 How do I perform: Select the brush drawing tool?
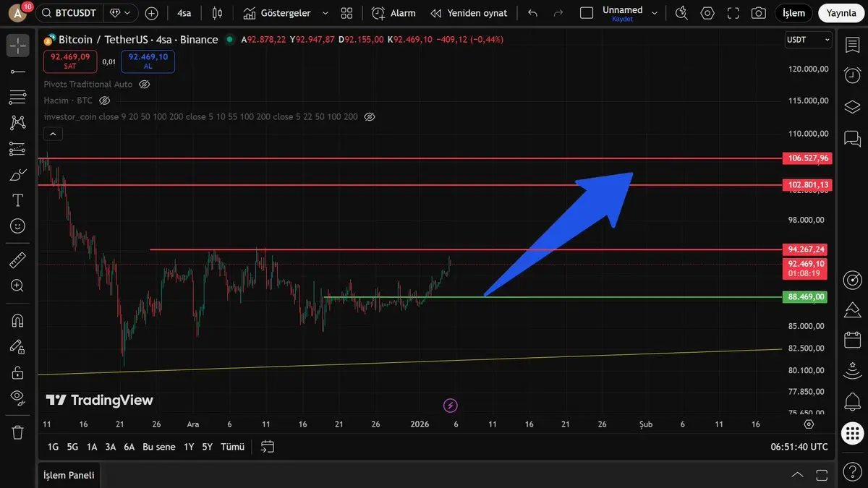[18, 175]
